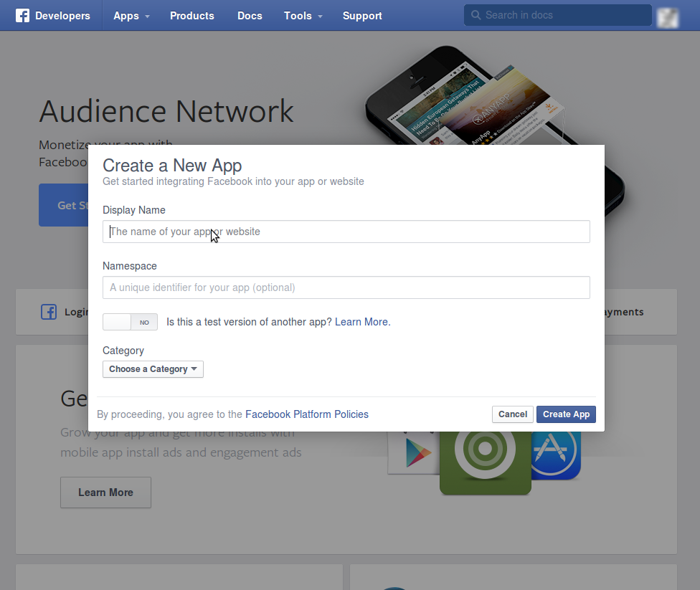Click the Create a New App title
Image resolution: width=700 pixels, height=590 pixels.
(172, 166)
